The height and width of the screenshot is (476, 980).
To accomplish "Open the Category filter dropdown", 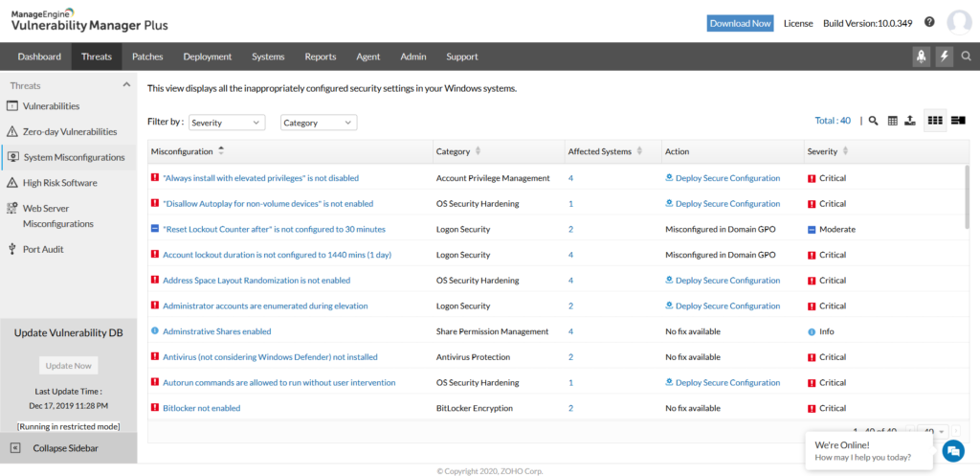I will [318, 123].
